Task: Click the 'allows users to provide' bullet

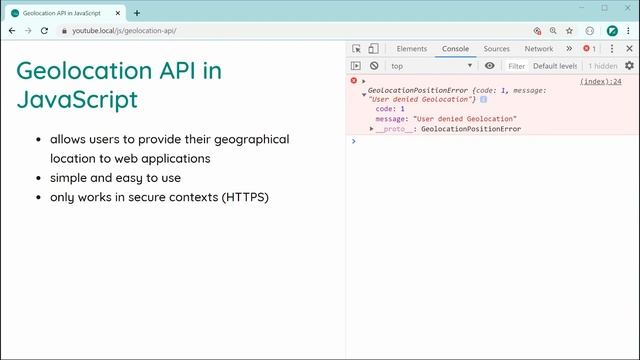Action: (x=169, y=149)
